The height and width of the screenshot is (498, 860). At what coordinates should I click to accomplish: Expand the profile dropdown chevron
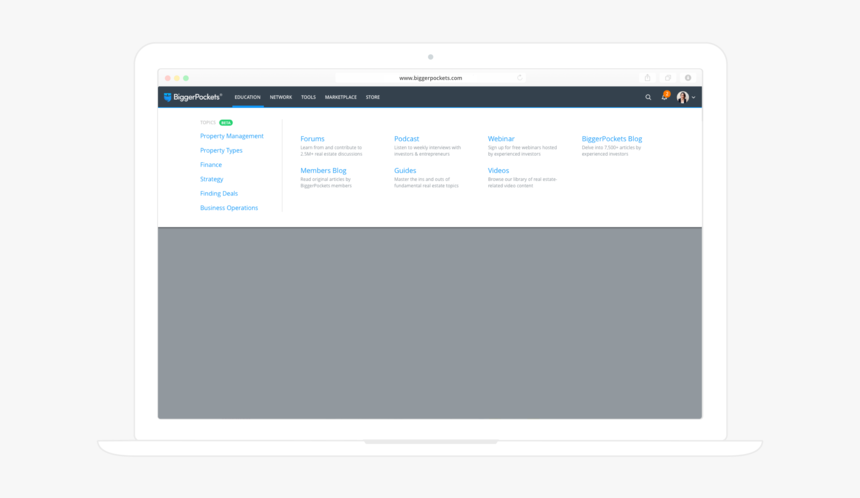694,97
